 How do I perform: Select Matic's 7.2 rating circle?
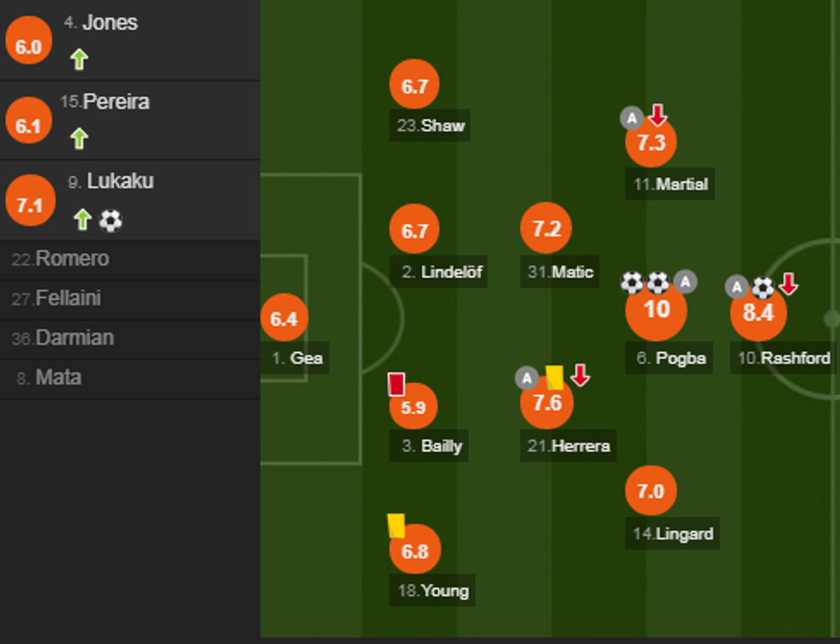pos(546,229)
